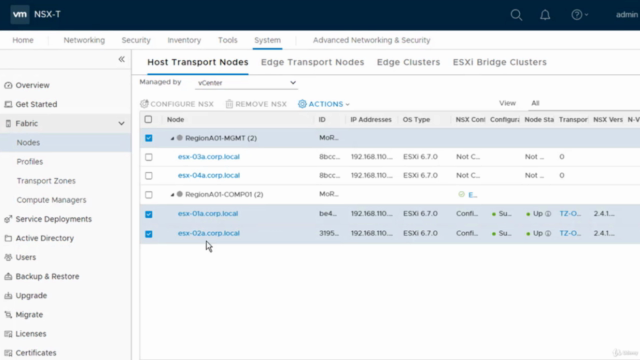Click the Backup & Restore icon

8,277
